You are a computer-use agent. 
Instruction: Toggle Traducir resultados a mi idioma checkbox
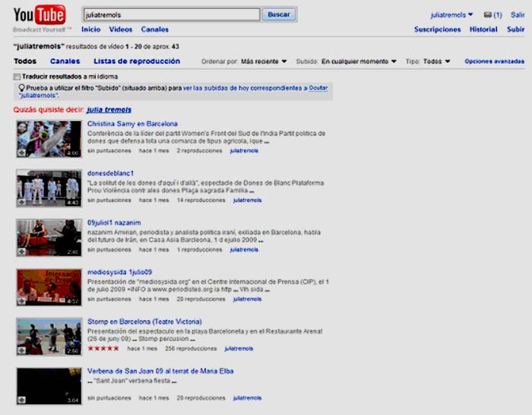coord(17,77)
